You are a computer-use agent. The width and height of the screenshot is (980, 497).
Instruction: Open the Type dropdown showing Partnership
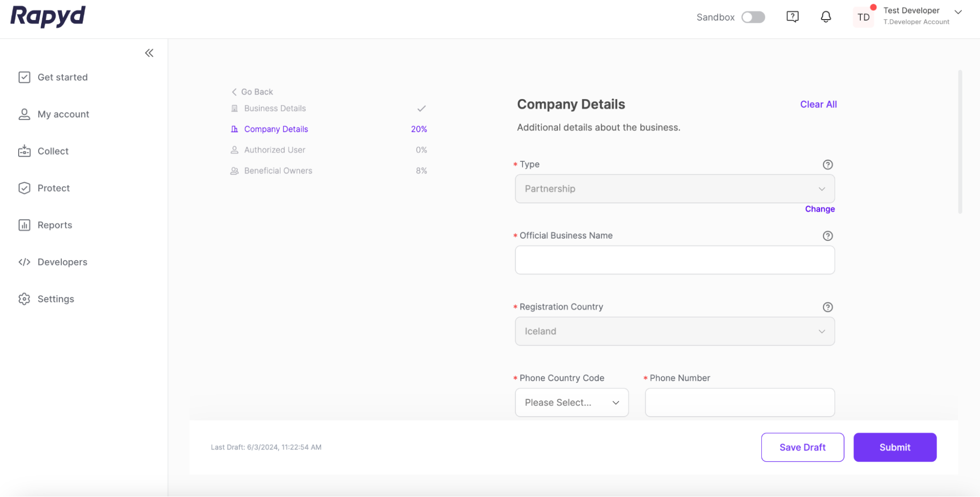pyautogui.click(x=674, y=189)
